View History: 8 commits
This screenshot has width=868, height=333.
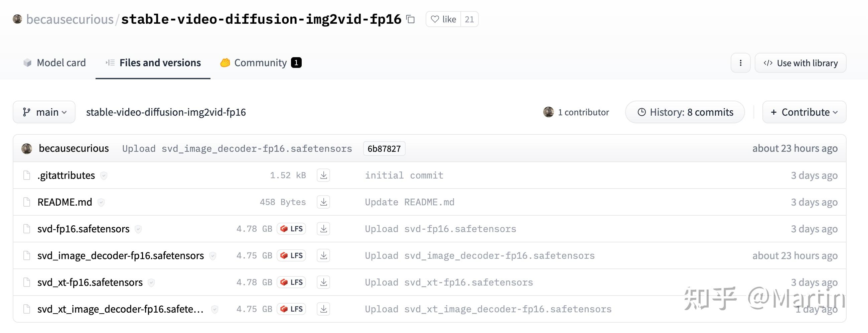[685, 112]
